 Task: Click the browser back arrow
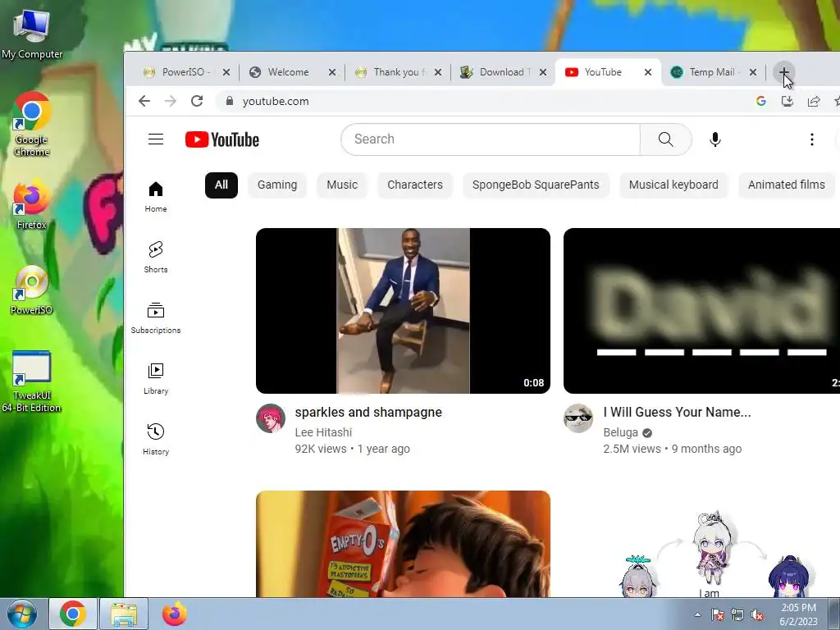144,101
